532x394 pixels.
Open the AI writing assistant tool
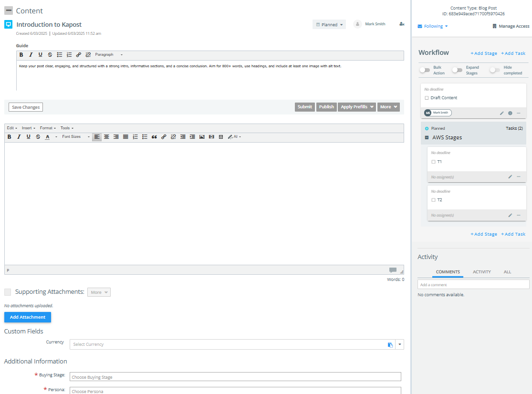pos(234,136)
